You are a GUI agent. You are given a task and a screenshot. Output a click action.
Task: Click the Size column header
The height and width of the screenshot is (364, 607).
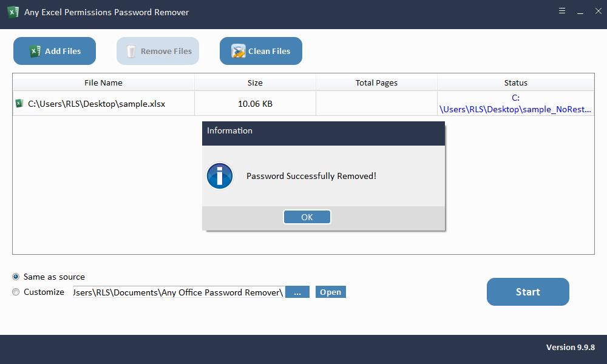pos(255,83)
